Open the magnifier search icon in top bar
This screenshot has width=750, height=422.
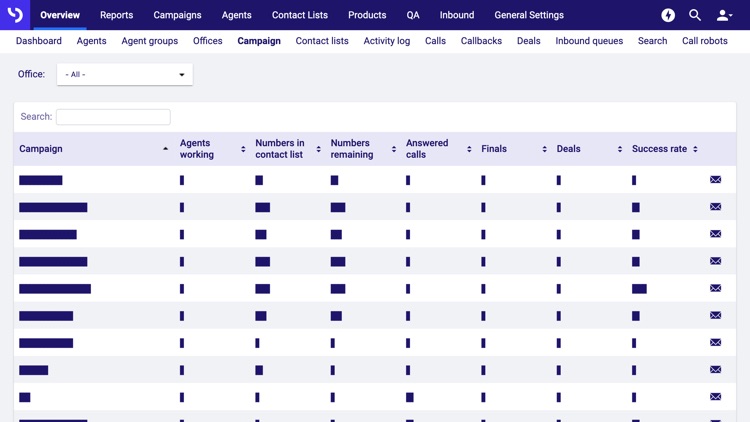(x=695, y=15)
